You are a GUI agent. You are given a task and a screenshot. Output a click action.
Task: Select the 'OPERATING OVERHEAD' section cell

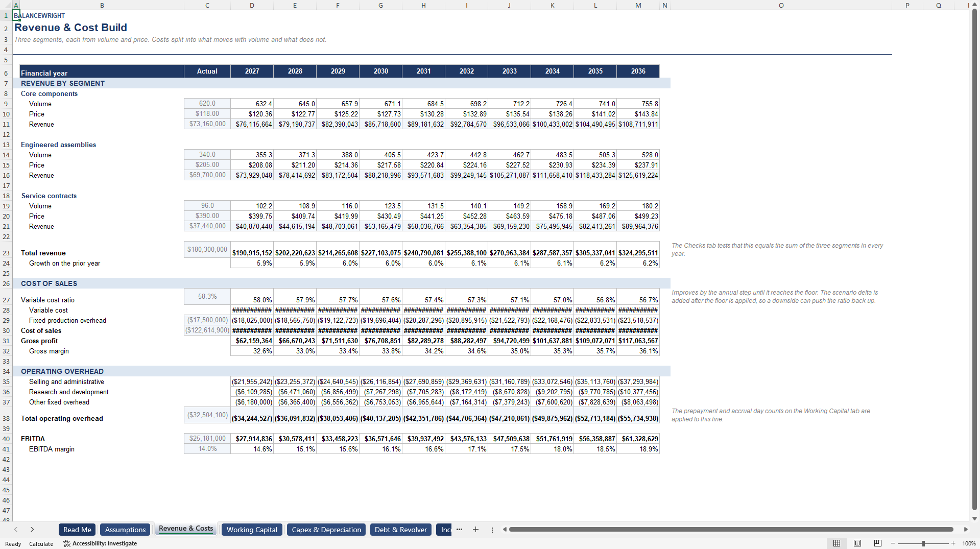click(102, 371)
